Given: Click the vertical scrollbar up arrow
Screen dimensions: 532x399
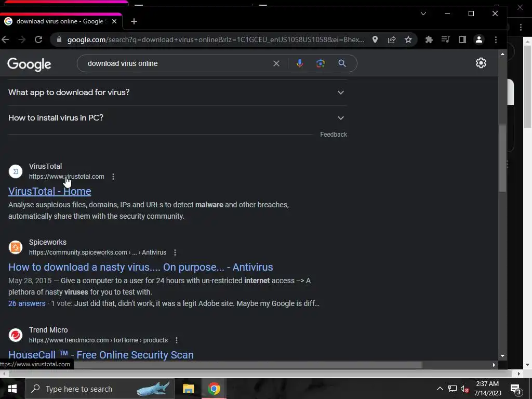Looking at the screenshot, I should [x=502, y=54].
